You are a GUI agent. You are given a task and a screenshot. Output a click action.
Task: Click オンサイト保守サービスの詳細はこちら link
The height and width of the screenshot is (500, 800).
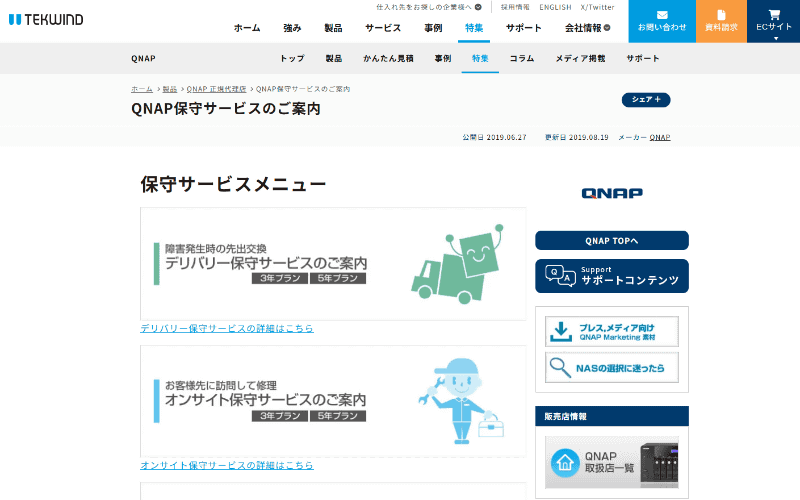pos(227,465)
